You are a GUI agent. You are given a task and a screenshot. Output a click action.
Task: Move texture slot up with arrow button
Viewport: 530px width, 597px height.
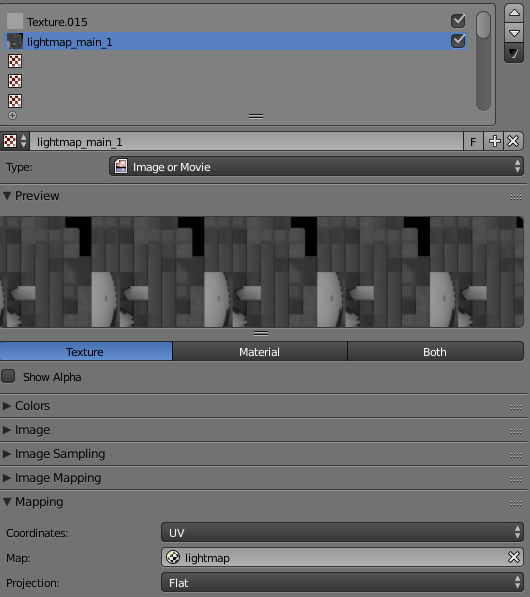[514, 13]
